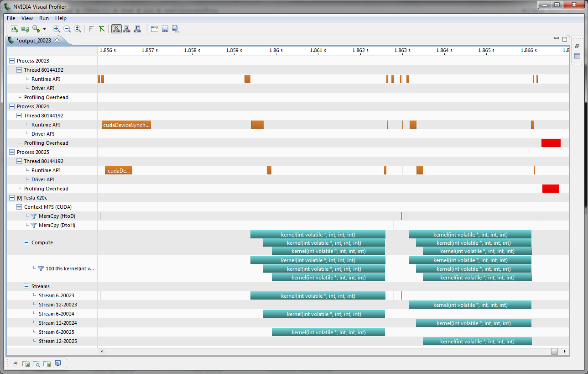Click the 1.86 s mark on the time ruler
The height and width of the screenshot is (374, 588).
pos(276,50)
